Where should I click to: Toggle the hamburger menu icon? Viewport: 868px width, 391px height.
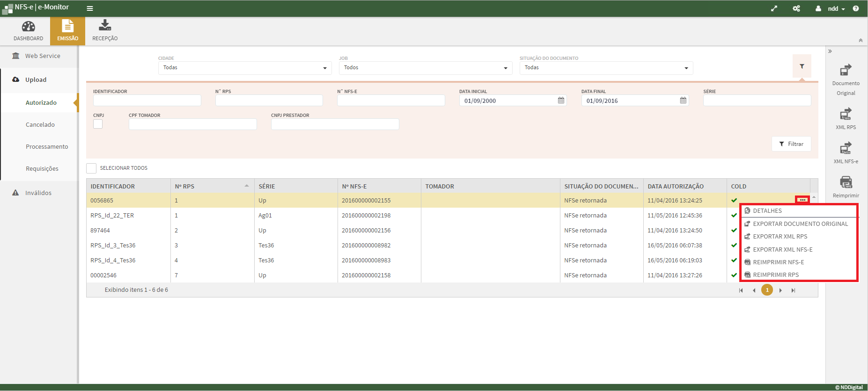pyautogui.click(x=90, y=8)
